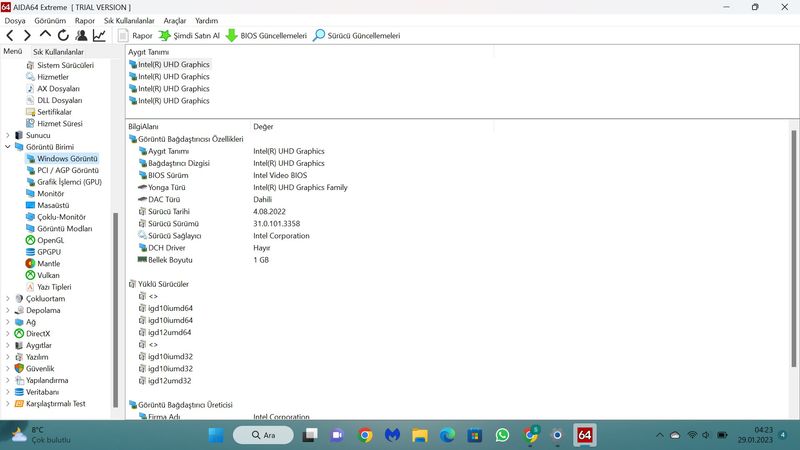
Task: Expand the Ağ node
Action: [x=8, y=322]
